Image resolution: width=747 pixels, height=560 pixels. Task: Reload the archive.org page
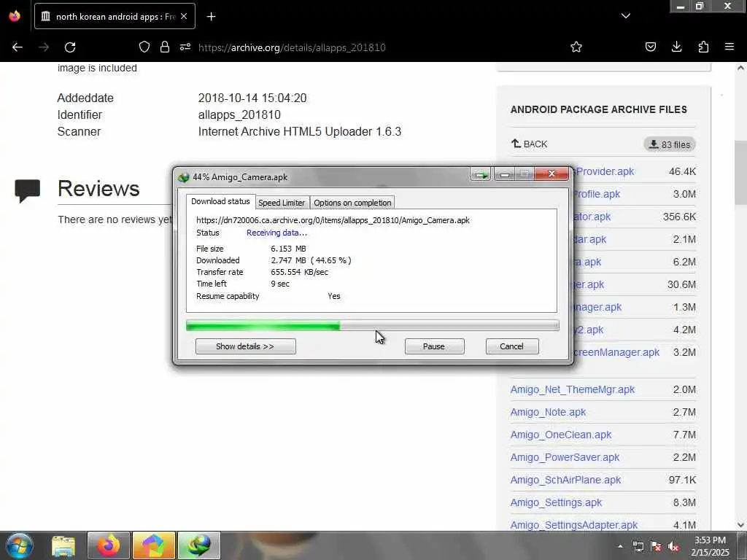[70, 47]
